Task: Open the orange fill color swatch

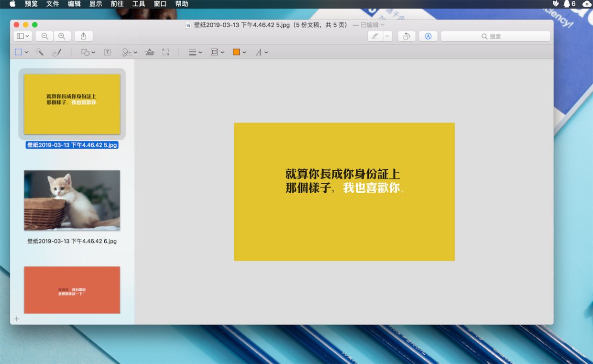Action: click(239, 52)
